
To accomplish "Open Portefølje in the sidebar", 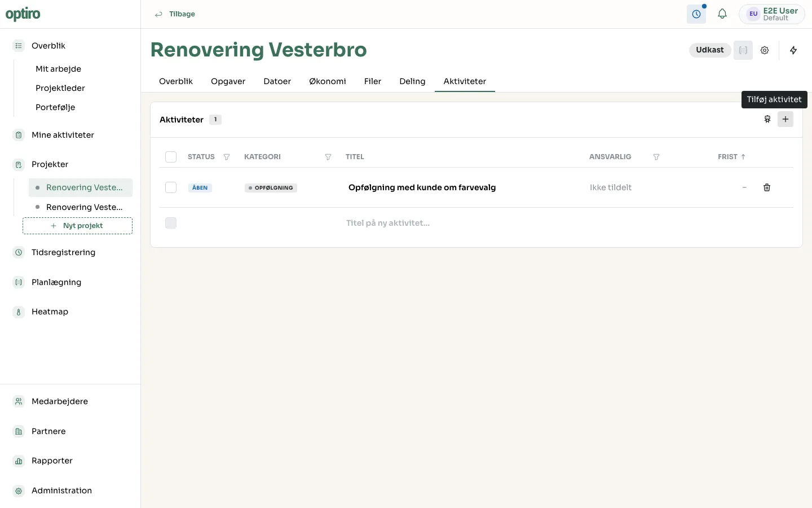I will click(55, 107).
